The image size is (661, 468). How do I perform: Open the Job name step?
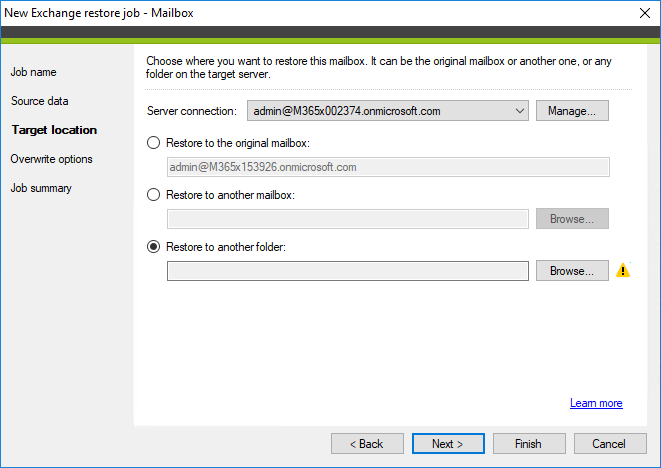33,73
